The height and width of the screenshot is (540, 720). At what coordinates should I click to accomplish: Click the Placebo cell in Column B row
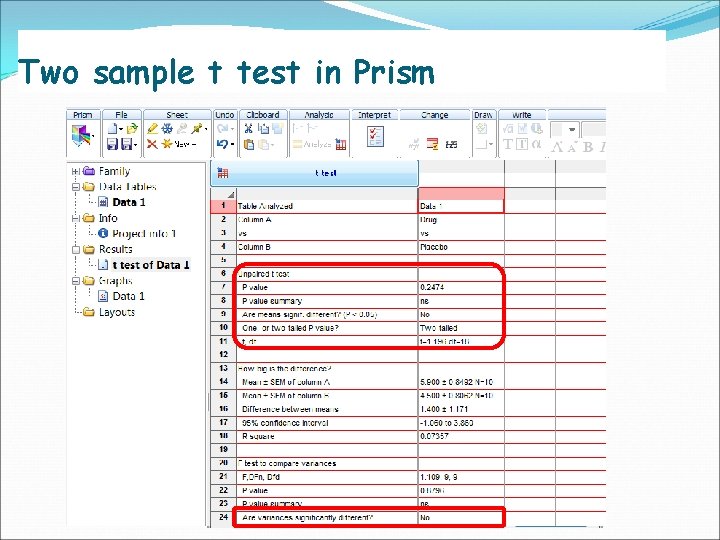461,247
